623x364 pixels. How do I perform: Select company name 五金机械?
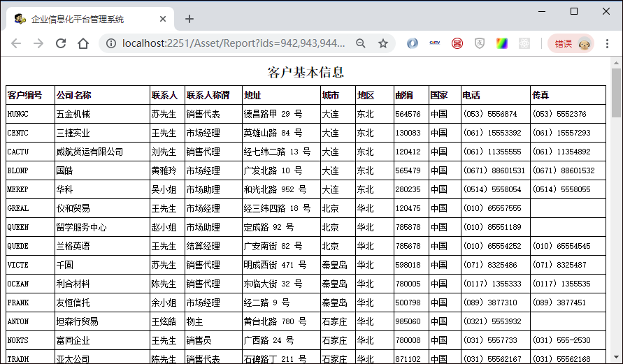pos(73,114)
